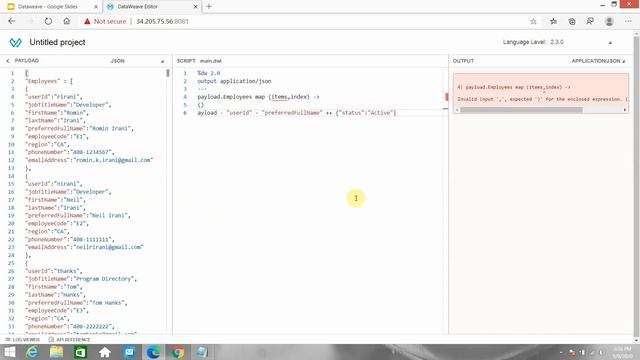Open the Language Level dropdown
The image size is (640, 360).
pyautogui.click(x=610, y=42)
